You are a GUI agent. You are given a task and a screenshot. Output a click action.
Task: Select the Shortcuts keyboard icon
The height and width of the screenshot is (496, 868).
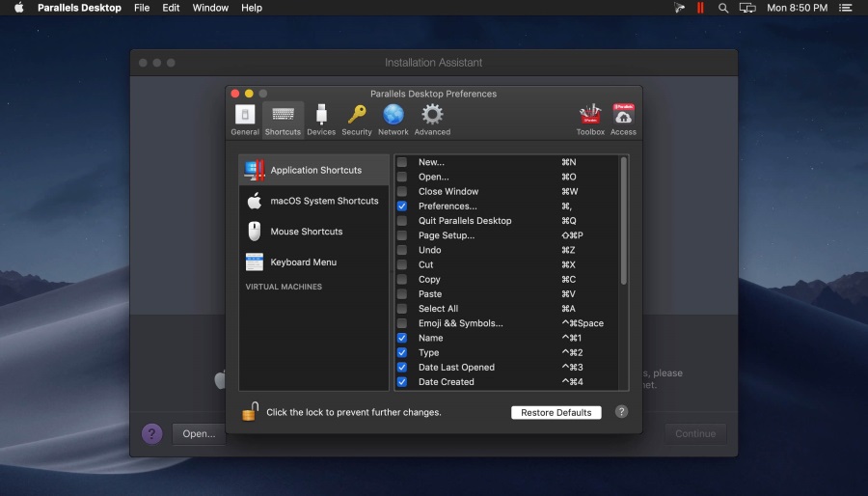(283, 115)
